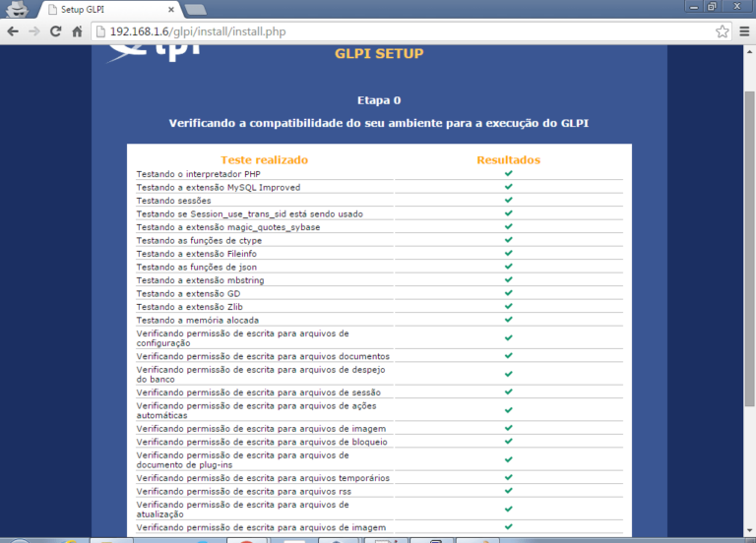This screenshot has height=543, width=756.
Task: Click the green check for 'arquivos de sessão'
Action: (x=509, y=392)
